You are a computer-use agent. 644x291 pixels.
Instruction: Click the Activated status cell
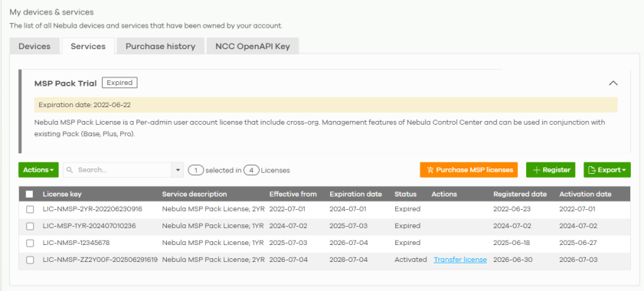pyautogui.click(x=410, y=260)
